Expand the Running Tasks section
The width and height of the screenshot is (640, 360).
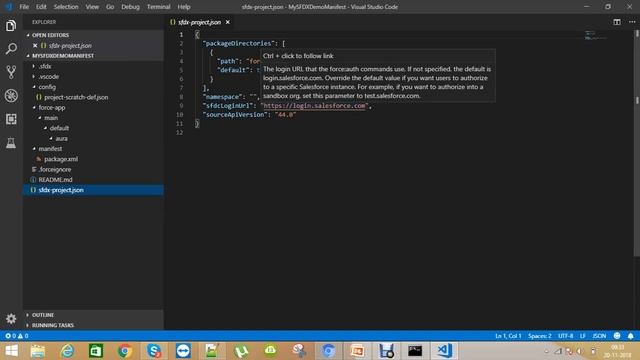point(52,325)
